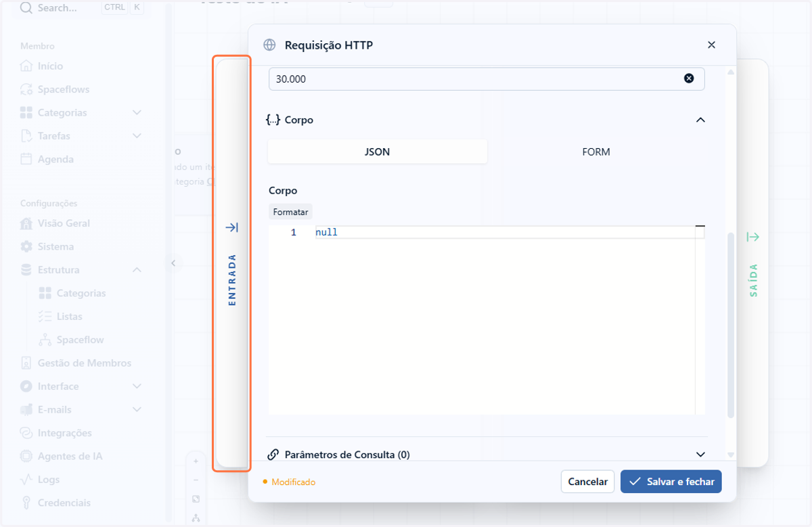The image size is (812, 527).
Task: Click the Logs pulse icon
Action: pos(26,480)
